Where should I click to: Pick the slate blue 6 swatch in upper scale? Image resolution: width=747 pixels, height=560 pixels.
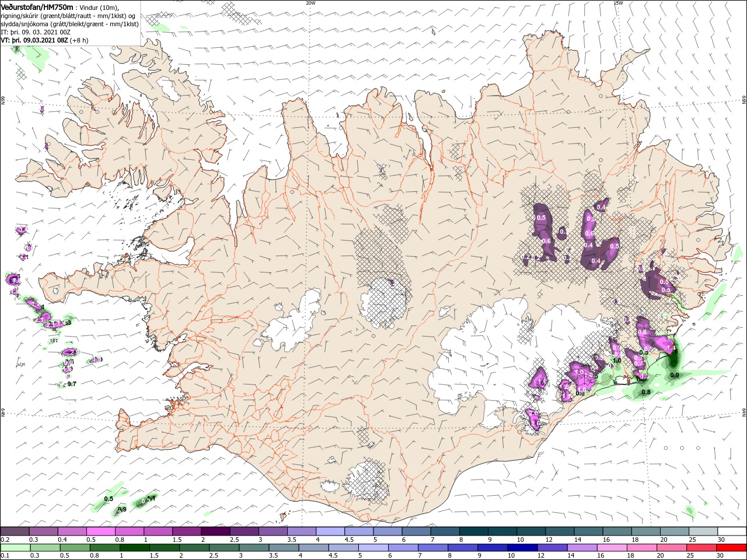416,531
